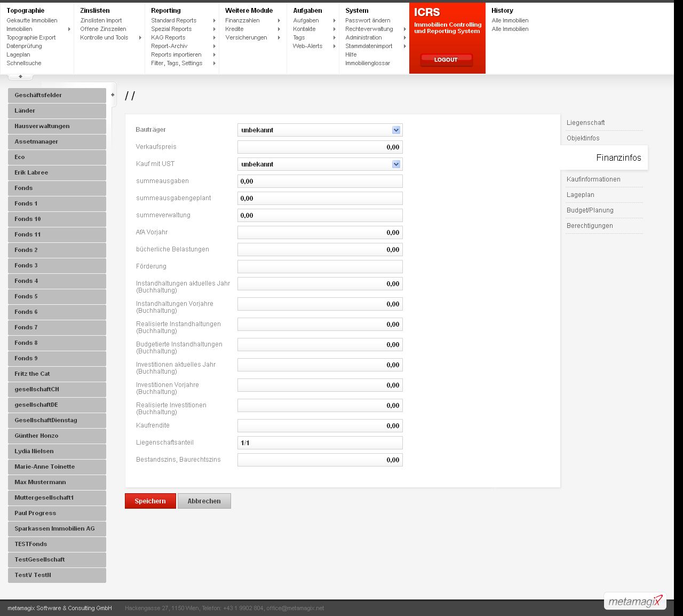Expand the Standard Reports submenu arrow
The height and width of the screenshot is (616, 683).
pos(214,21)
